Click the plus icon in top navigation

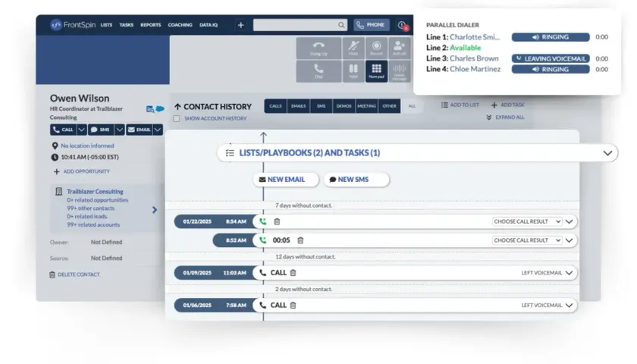[240, 25]
